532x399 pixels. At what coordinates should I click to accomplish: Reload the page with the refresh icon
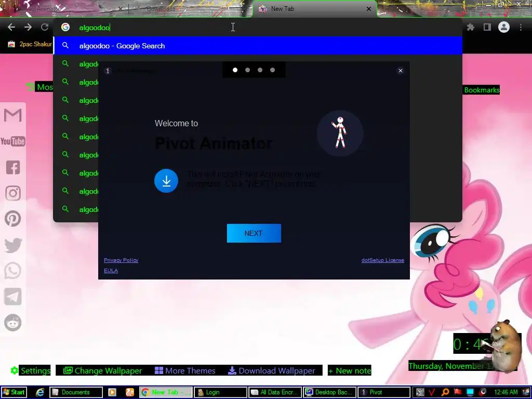coord(45,27)
